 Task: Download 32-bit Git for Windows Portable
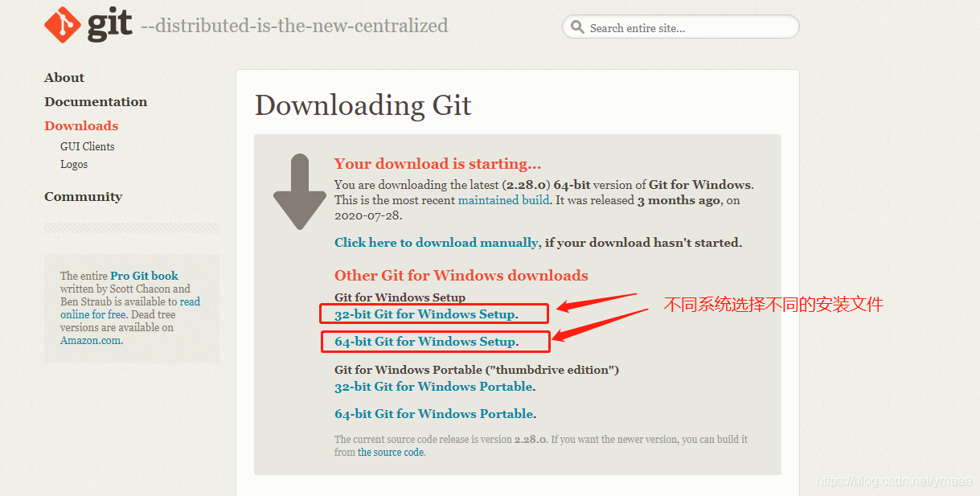[x=434, y=387]
